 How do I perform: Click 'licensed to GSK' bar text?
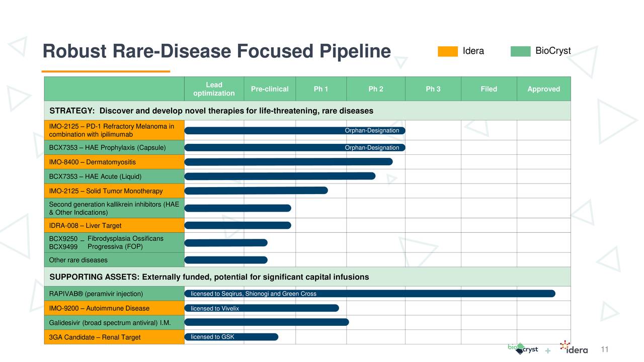pos(212,337)
